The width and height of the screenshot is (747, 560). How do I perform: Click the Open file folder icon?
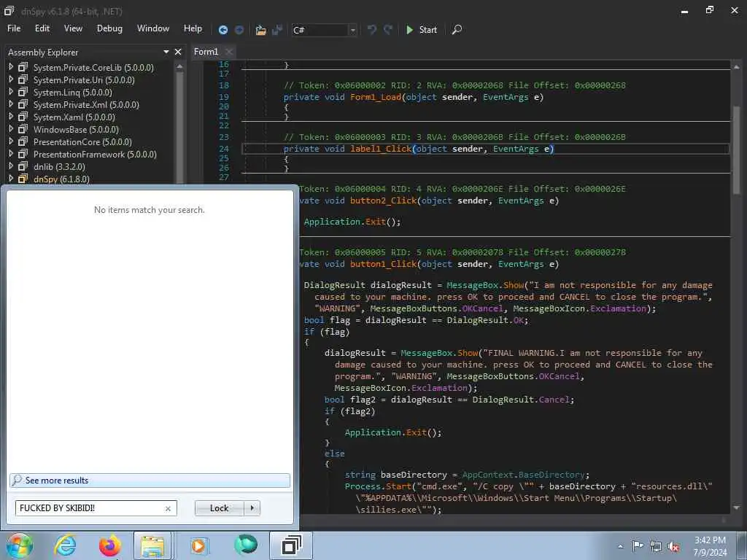(260, 30)
